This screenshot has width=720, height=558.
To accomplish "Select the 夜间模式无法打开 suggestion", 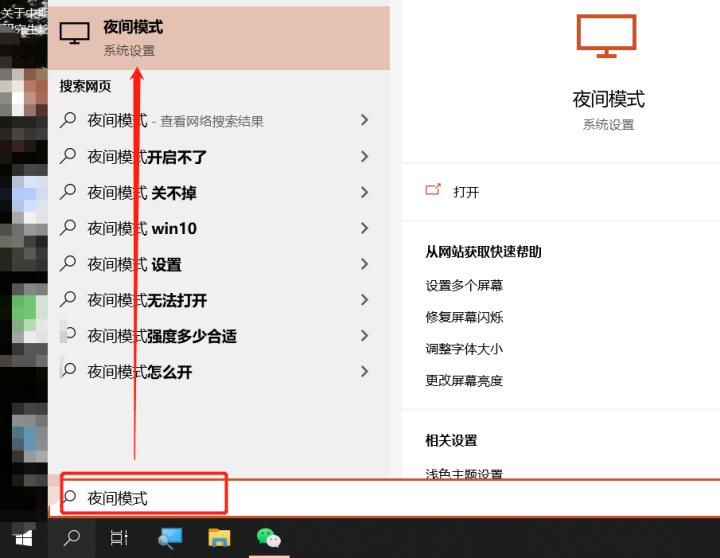I will point(219,300).
